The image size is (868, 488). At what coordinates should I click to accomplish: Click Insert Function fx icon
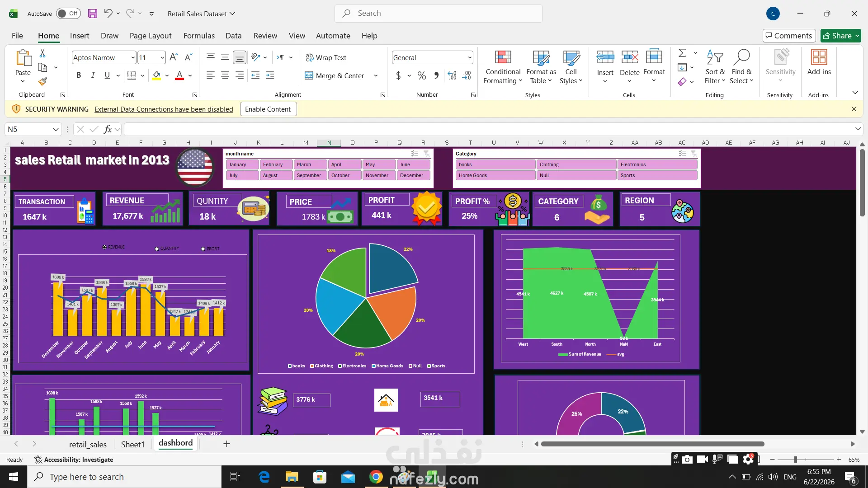coord(108,129)
